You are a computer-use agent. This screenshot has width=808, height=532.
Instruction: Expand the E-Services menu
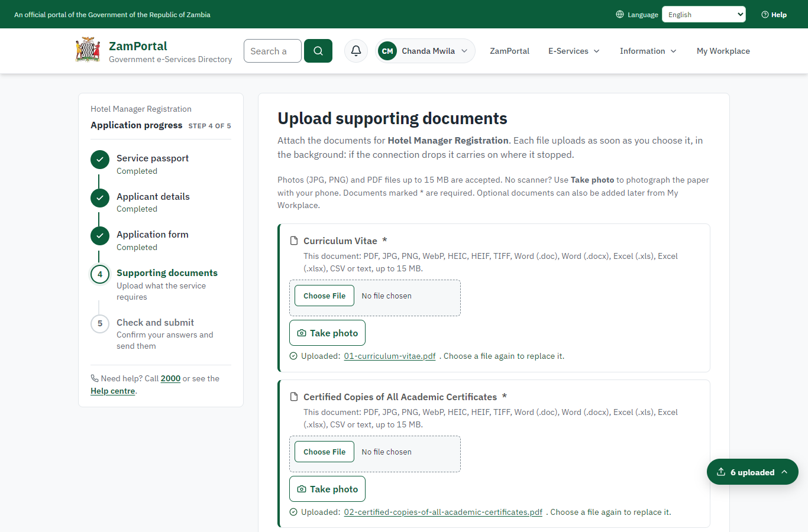point(574,51)
